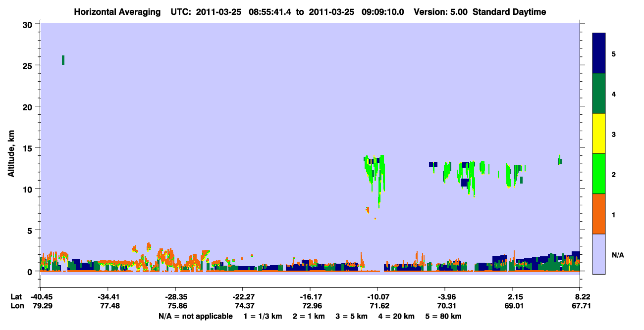Click longitude value 67.71
Viewport: 644px width, 330px height.
coord(581,306)
